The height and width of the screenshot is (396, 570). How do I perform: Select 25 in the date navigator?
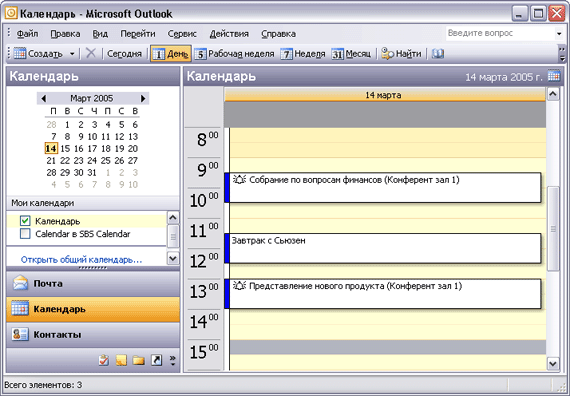(106, 160)
